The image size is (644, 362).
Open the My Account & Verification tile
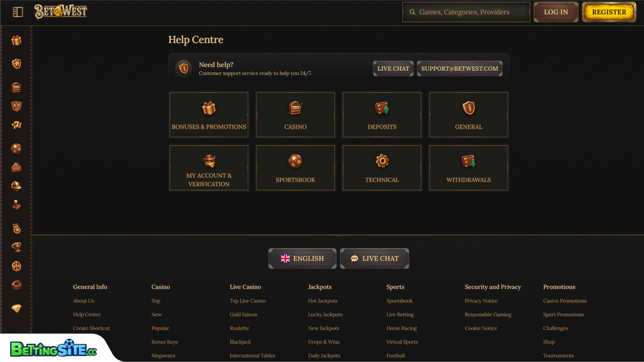(209, 168)
